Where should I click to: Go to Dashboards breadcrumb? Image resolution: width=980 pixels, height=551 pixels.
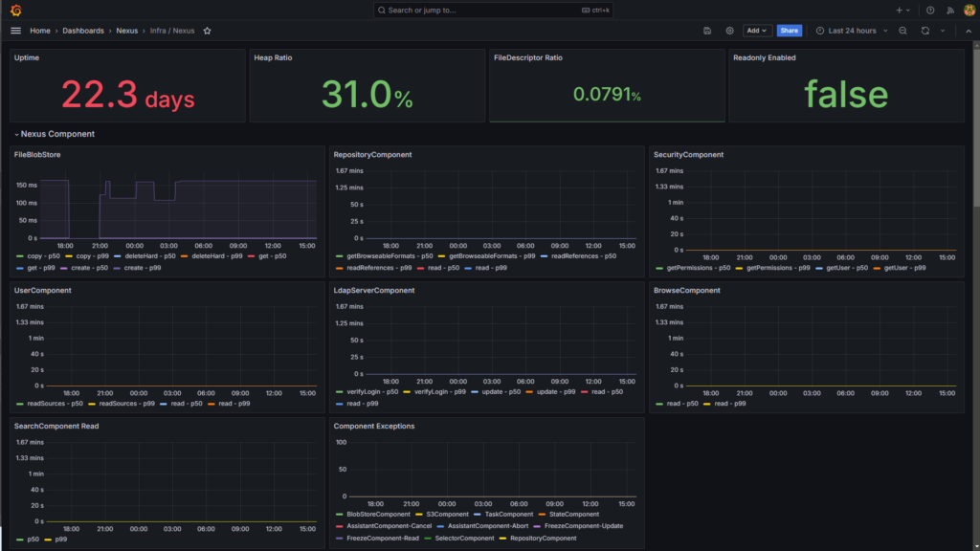click(x=83, y=31)
